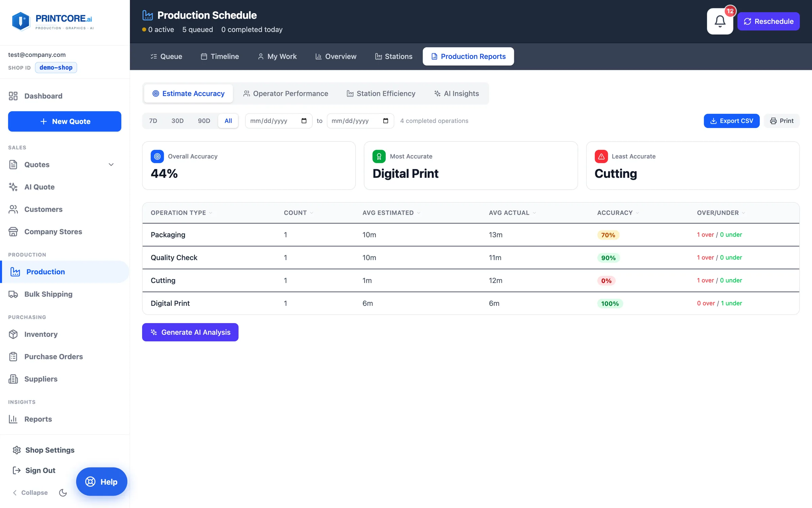This screenshot has height=508, width=812.
Task: Open calendar picker on end date field
Action: point(385,121)
